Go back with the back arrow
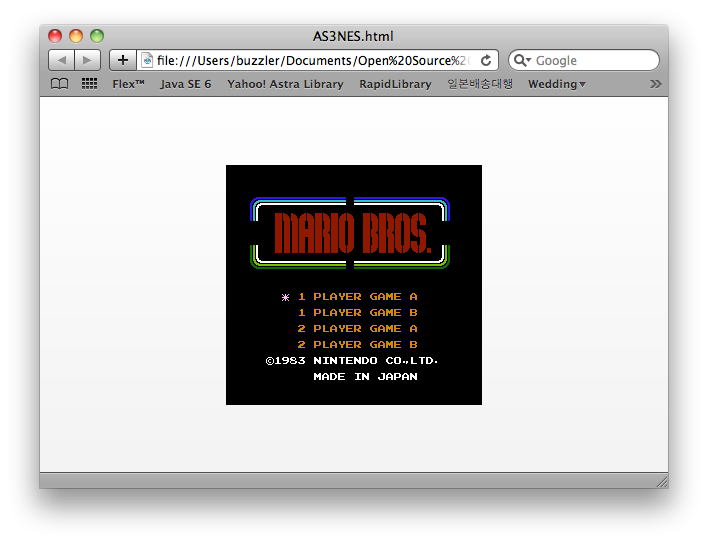The image size is (708, 543). click(x=61, y=60)
